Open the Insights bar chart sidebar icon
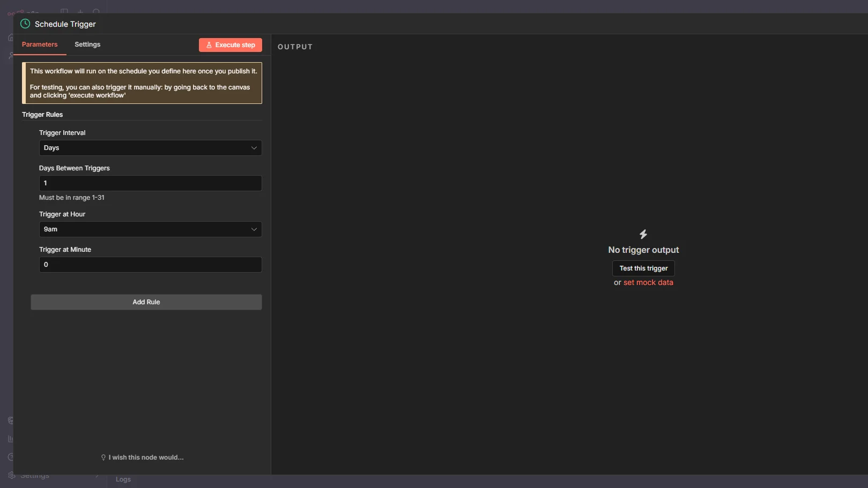The width and height of the screenshot is (868, 488). coord(11,439)
